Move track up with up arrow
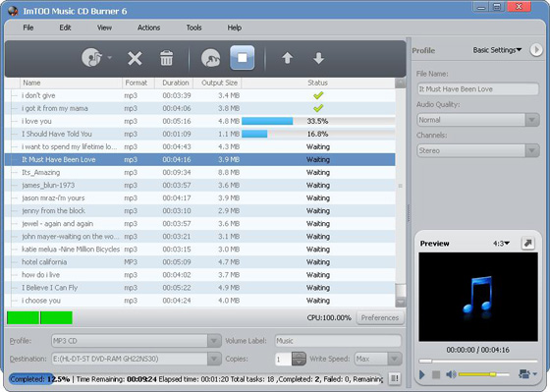This screenshot has height=392, width=550. [x=287, y=58]
